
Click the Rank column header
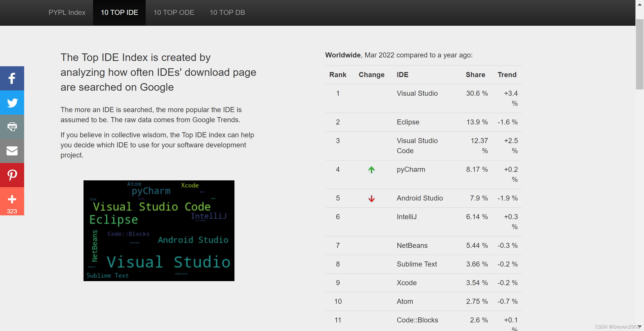click(x=338, y=75)
